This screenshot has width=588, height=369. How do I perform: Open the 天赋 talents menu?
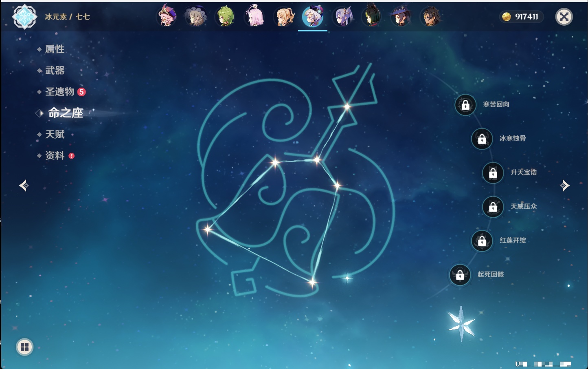click(x=55, y=134)
